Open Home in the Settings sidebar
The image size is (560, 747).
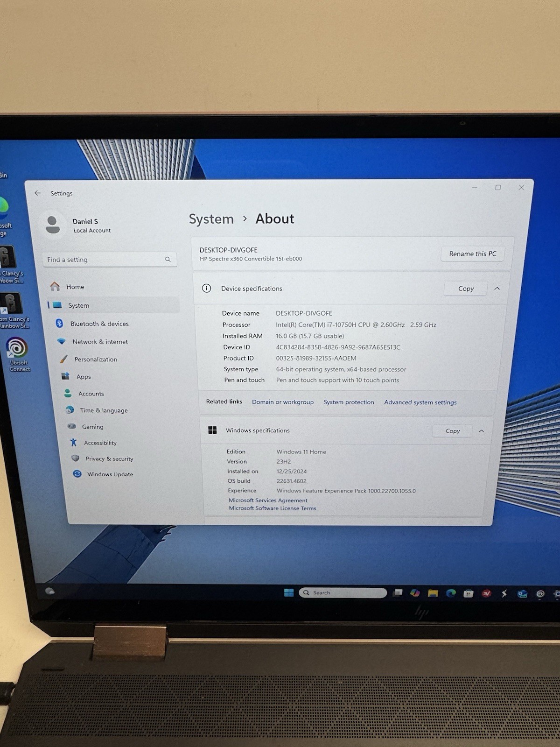pyautogui.click(x=75, y=287)
